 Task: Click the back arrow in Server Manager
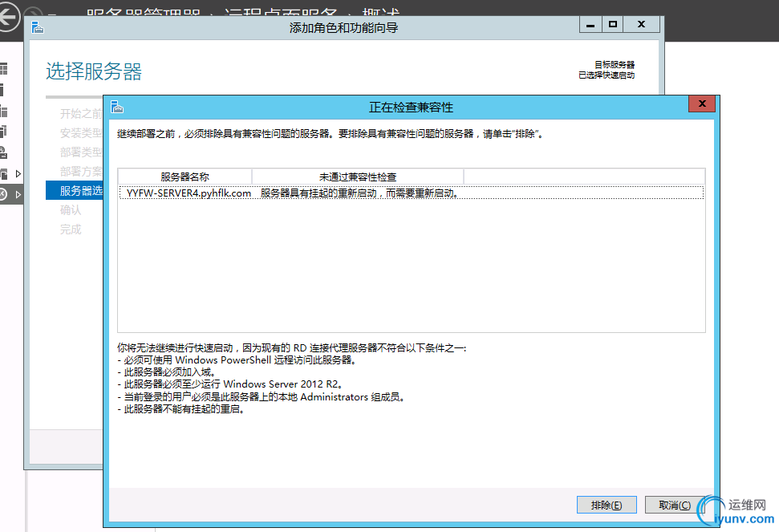pyautogui.click(x=8, y=18)
